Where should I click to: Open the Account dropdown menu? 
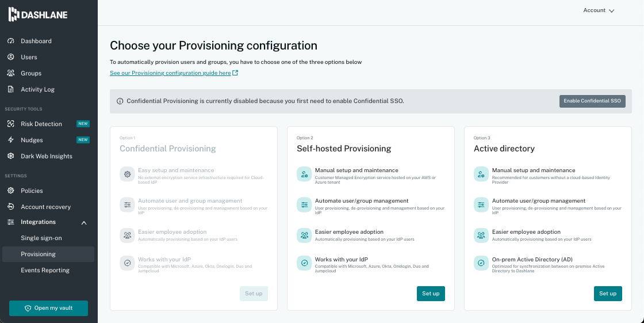599,10
